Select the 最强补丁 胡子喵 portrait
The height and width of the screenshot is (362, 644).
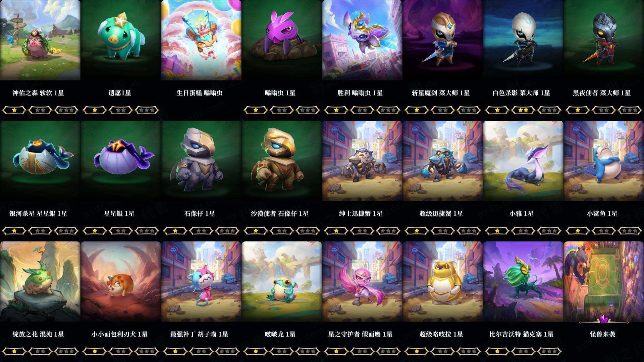click(x=201, y=282)
